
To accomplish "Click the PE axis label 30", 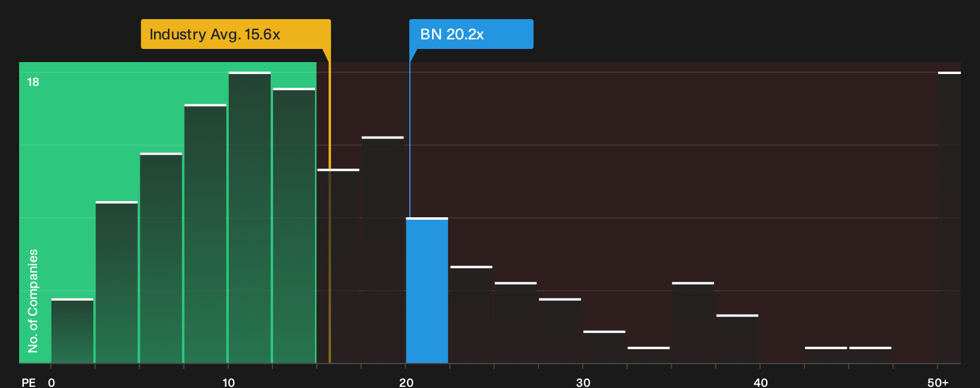I will tap(583, 382).
